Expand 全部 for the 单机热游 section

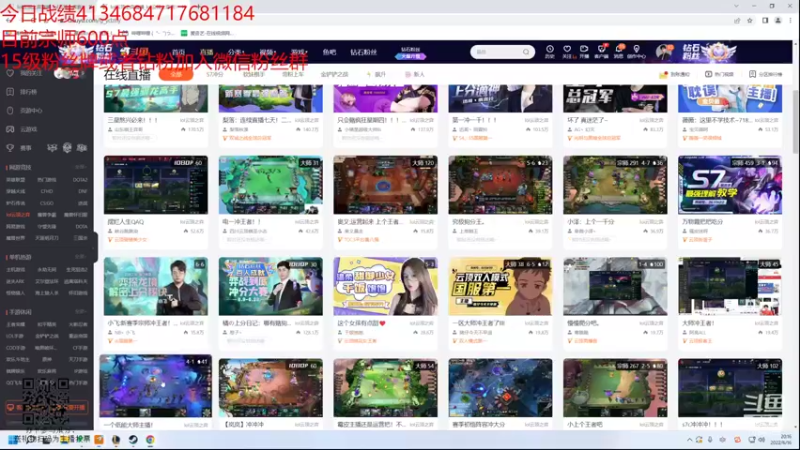(81, 257)
